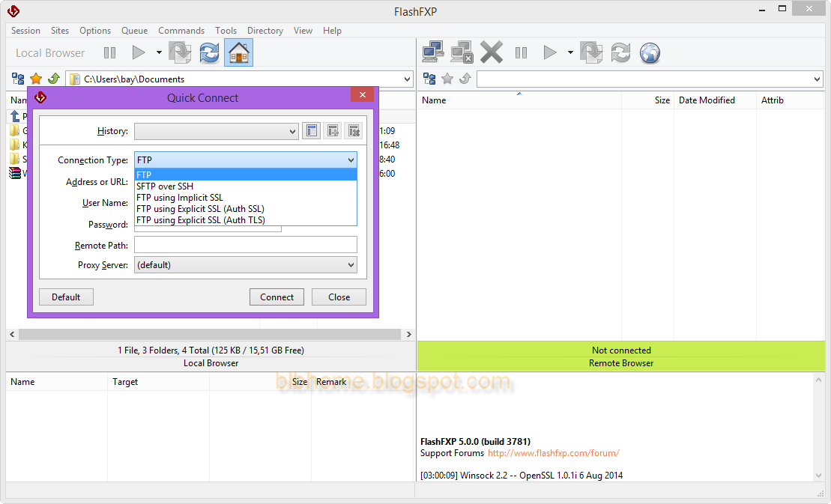831x504 pixels.
Task: Open the Directory menu
Action: click(x=265, y=31)
